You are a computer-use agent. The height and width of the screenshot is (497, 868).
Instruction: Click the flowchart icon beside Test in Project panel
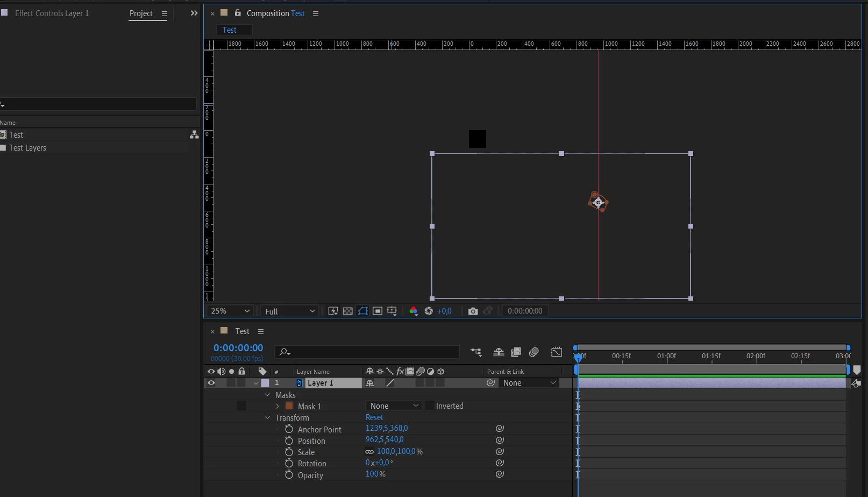coord(194,135)
